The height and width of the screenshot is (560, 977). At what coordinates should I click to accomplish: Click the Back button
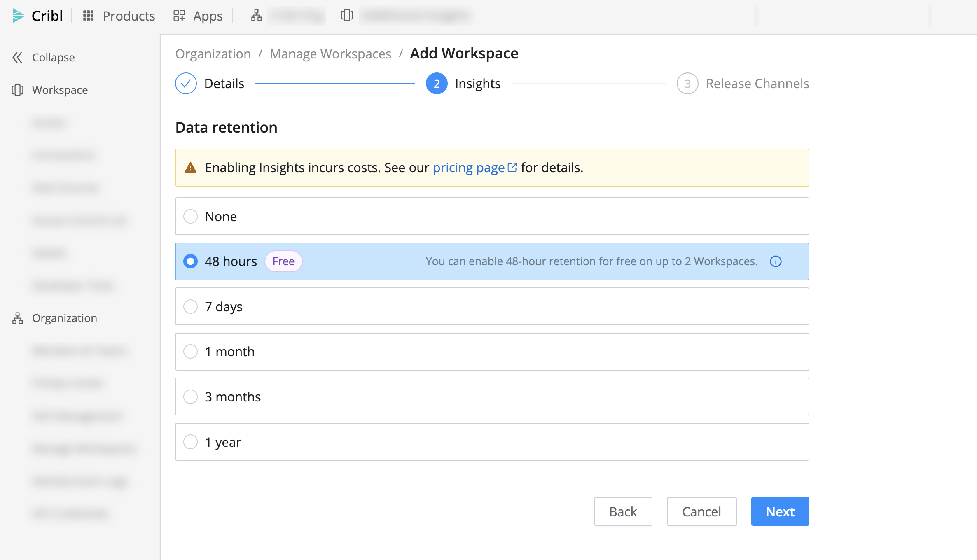click(x=623, y=511)
